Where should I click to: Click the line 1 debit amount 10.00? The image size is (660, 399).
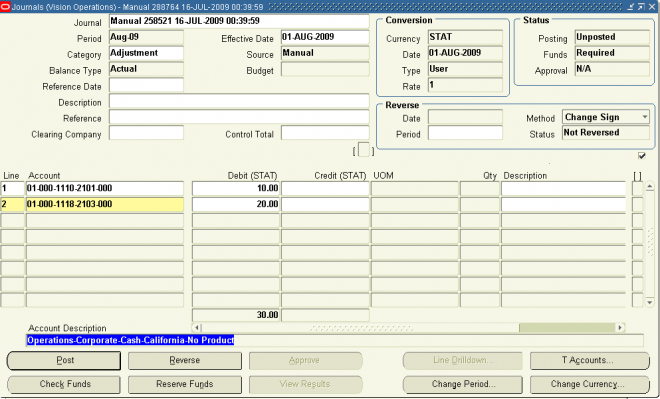pyautogui.click(x=236, y=189)
